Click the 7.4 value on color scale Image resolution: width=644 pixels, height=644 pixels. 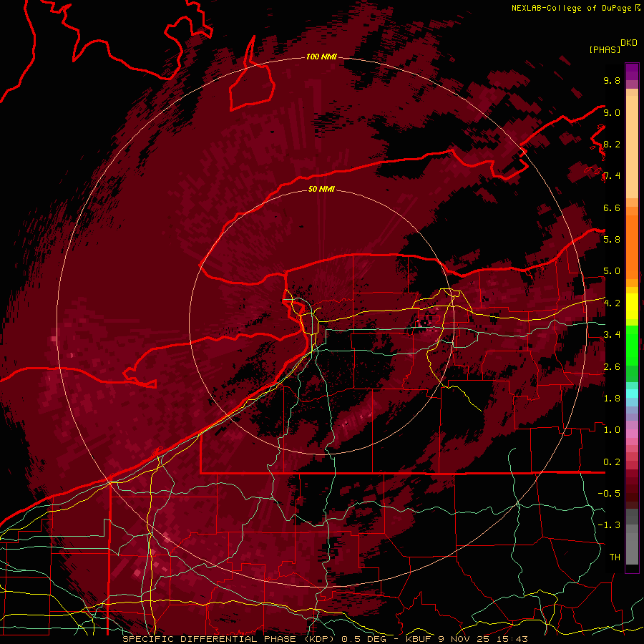[612, 176]
